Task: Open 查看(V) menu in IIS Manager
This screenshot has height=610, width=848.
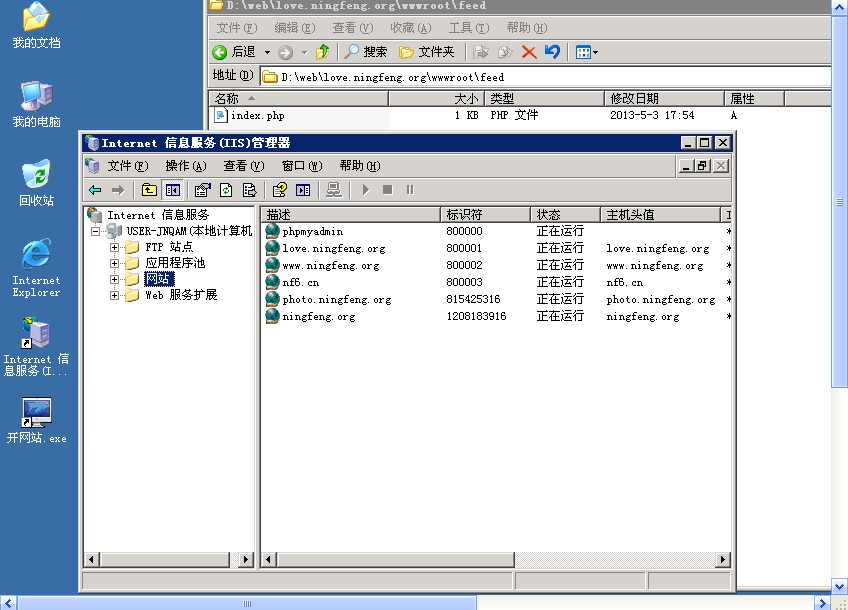Action: click(x=243, y=165)
